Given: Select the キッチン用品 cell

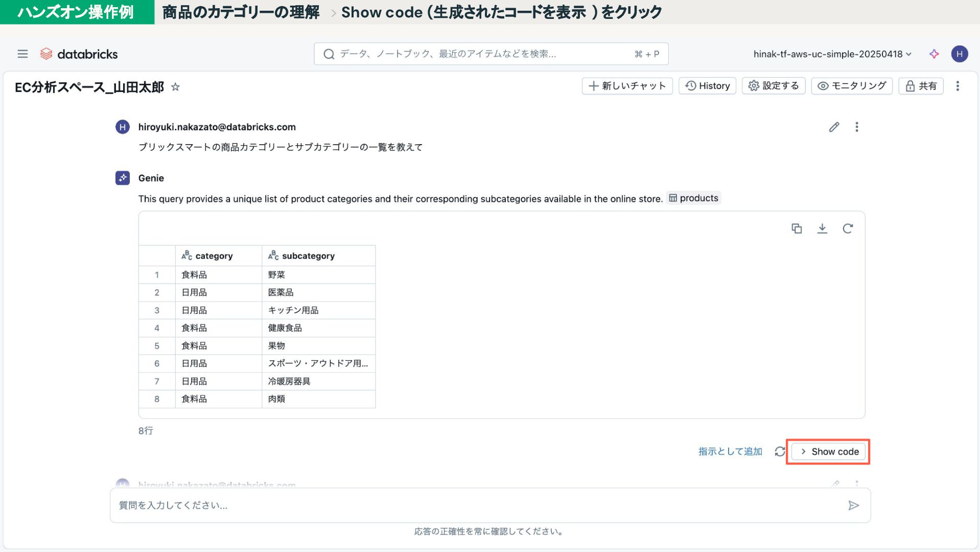Looking at the screenshot, I should [x=319, y=310].
